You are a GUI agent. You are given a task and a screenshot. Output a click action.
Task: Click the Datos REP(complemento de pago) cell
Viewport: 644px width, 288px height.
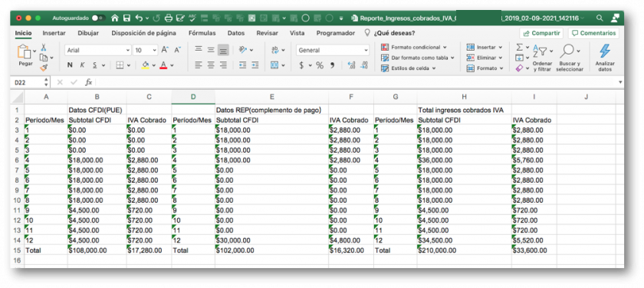(271, 110)
